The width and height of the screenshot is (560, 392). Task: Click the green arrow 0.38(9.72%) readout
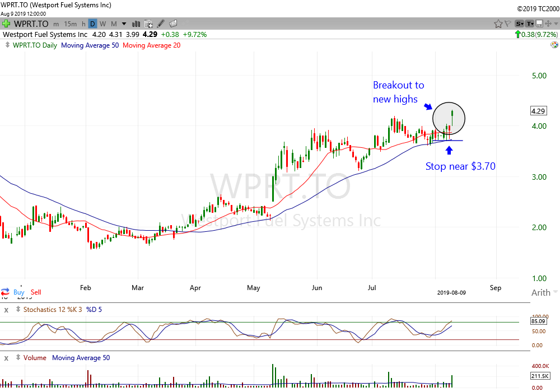click(x=536, y=35)
